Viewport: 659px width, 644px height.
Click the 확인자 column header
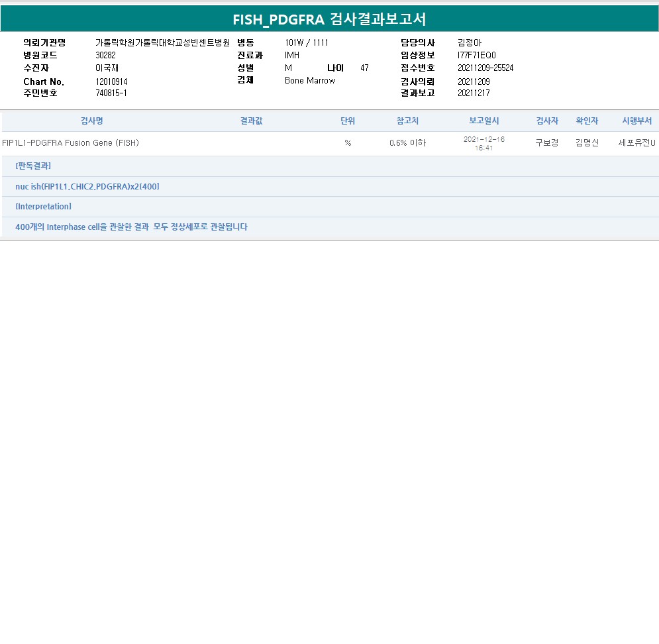point(587,121)
